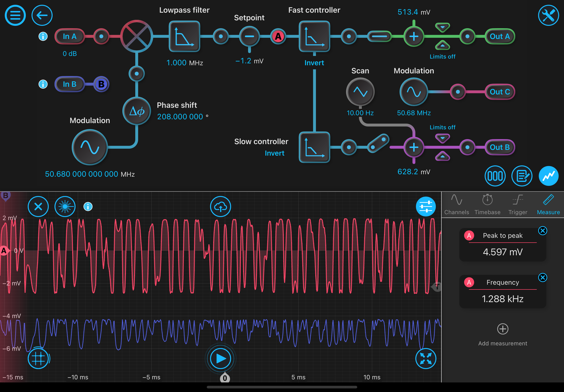This screenshot has width=564, height=392.
Task: Toggle the Fast controller output switch
Action: 379,36
